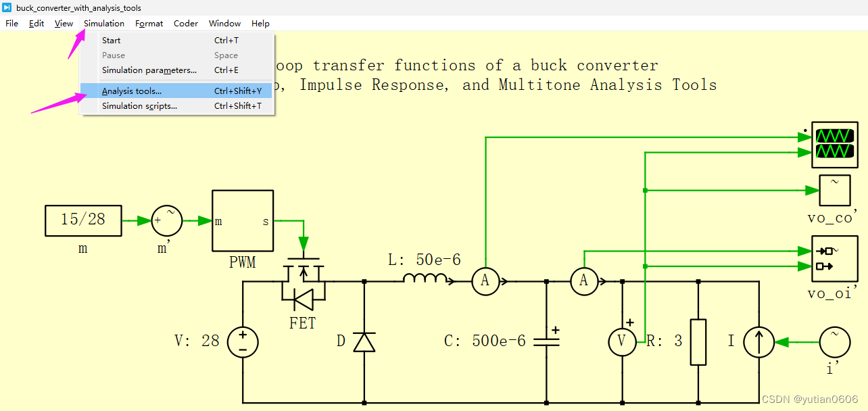Click the PLECS icon in the title bar
Viewport: 868px width, 411px height.
pos(6,7)
